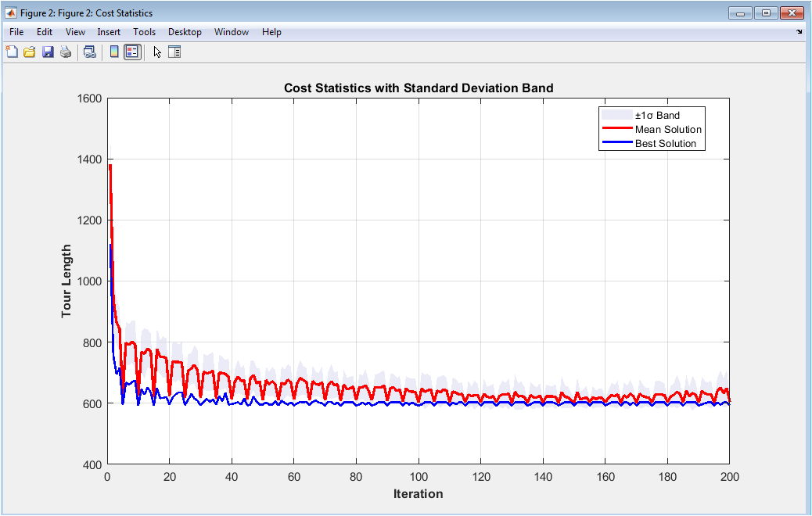The image size is (812, 516).
Task: Click the Link Plot toolbar icon
Action: pos(90,52)
